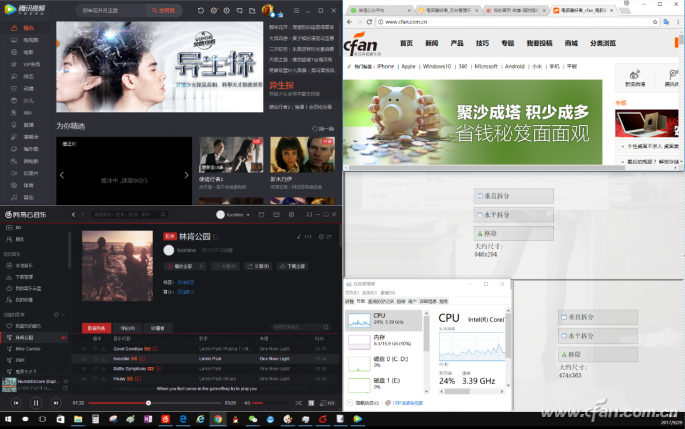Image resolution: width=685 pixels, height=429 pixels.
Task: Open the Windows Start button
Action: pyautogui.click(x=8, y=419)
